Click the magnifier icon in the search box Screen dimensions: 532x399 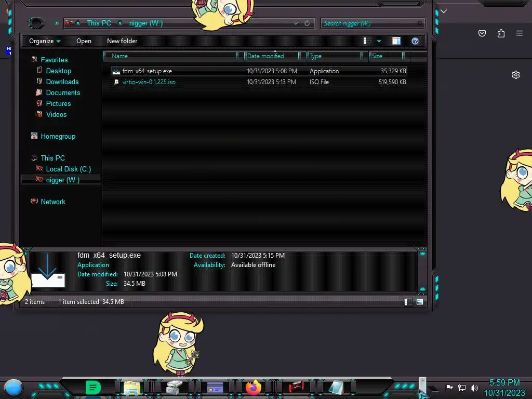pos(420,23)
